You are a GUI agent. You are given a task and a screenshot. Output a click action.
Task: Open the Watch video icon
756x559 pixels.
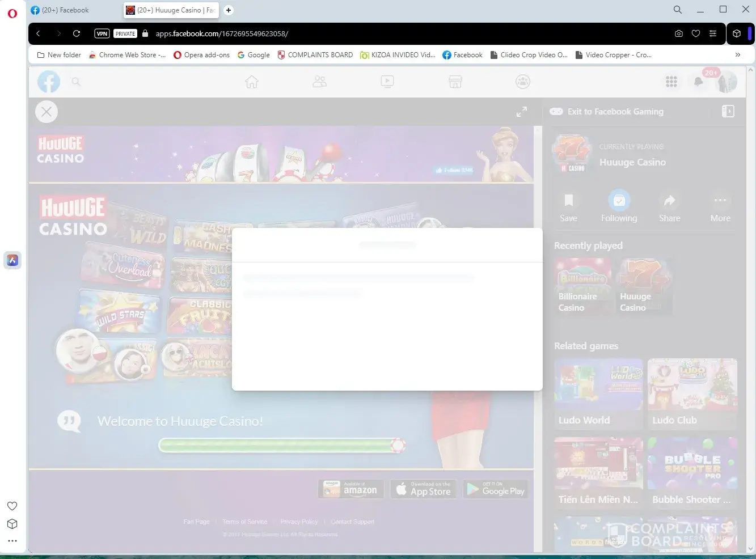pos(387,82)
